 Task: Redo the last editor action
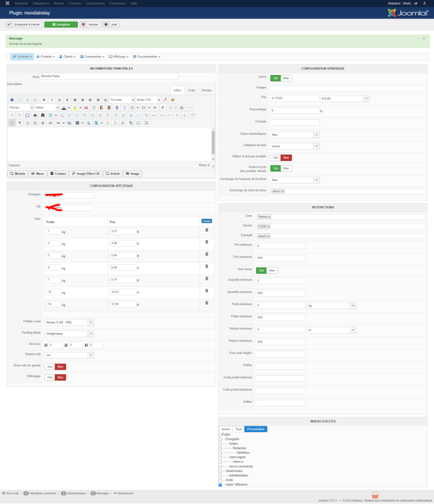click(35, 100)
